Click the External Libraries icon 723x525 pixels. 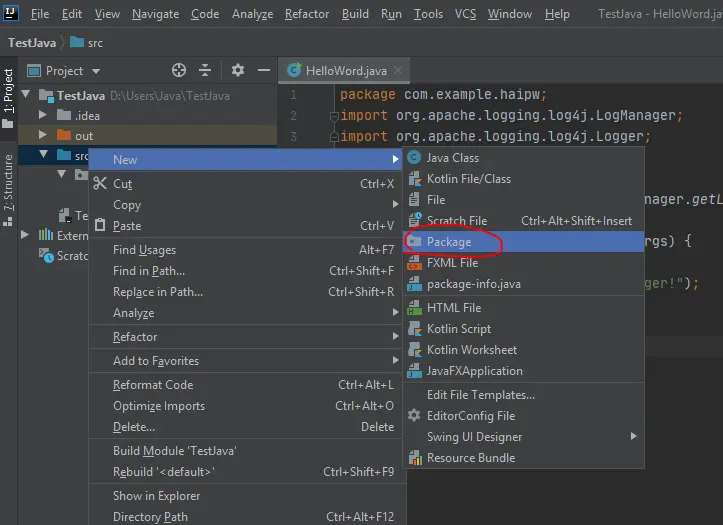[46, 235]
